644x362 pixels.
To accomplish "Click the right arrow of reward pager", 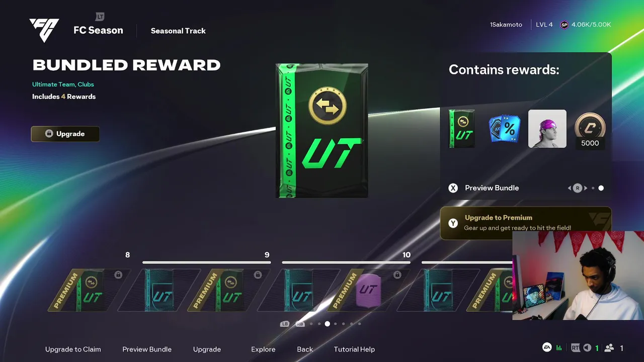I will pyautogui.click(x=586, y=188).
